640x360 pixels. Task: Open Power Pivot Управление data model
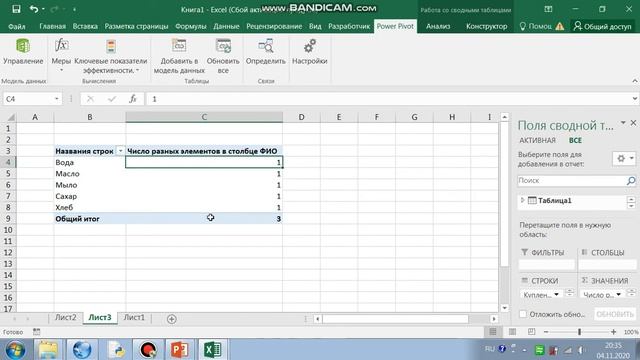tap(23, 51)
